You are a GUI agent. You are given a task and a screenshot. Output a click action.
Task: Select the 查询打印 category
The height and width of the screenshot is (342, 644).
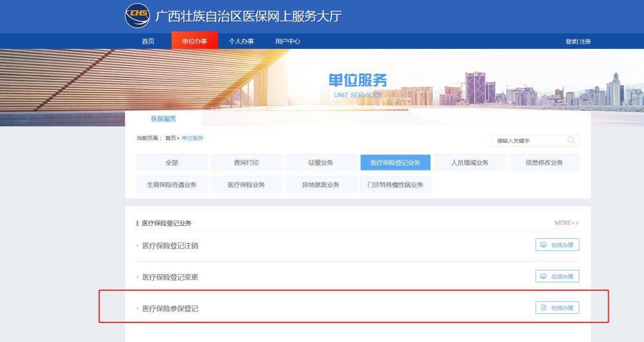click(246, 163)
